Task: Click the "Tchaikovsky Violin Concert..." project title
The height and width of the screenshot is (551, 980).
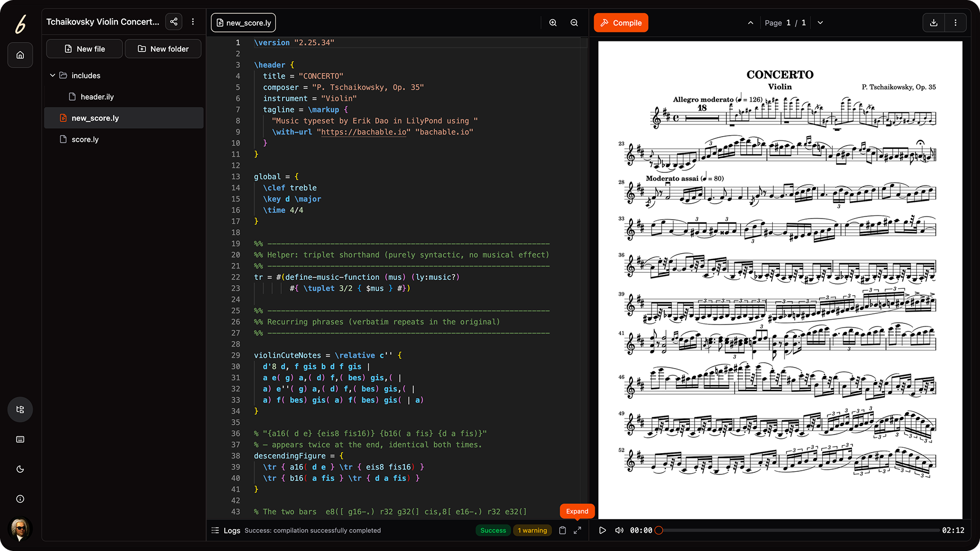Action: [x=103, y=22]
